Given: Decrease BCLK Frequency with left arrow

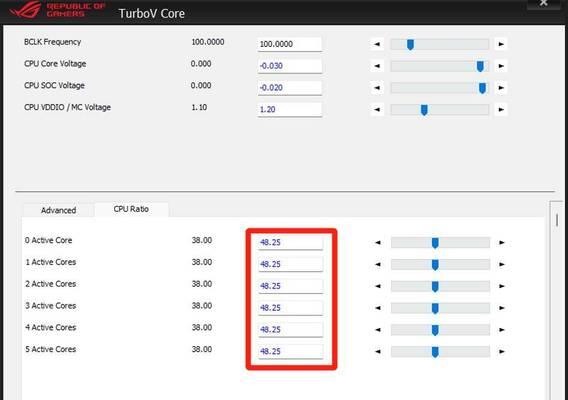Looking at the screenshot, I should point(377,44).
